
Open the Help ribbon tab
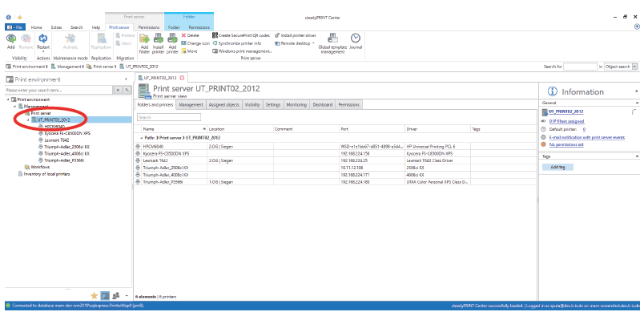(x=95, y=27)
